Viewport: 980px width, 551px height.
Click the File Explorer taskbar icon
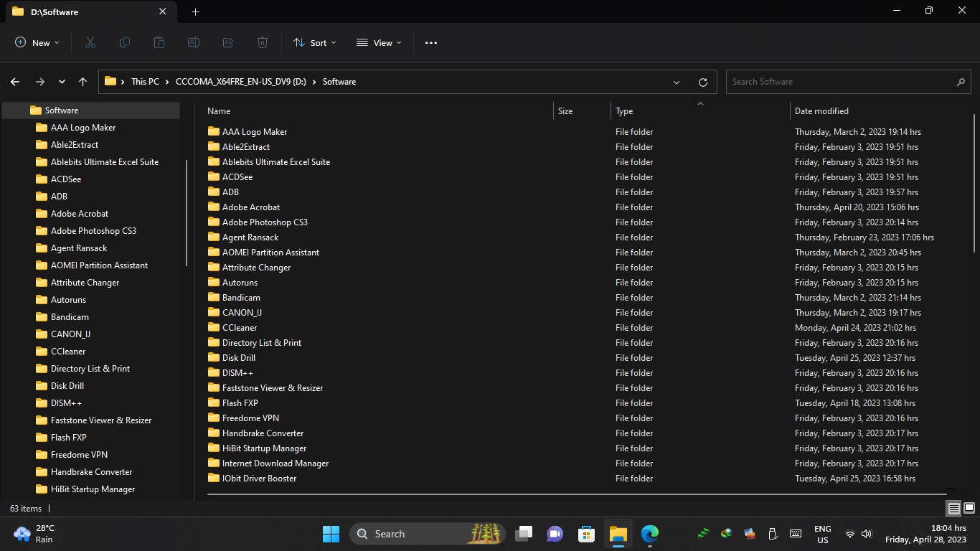pos(618,534)
